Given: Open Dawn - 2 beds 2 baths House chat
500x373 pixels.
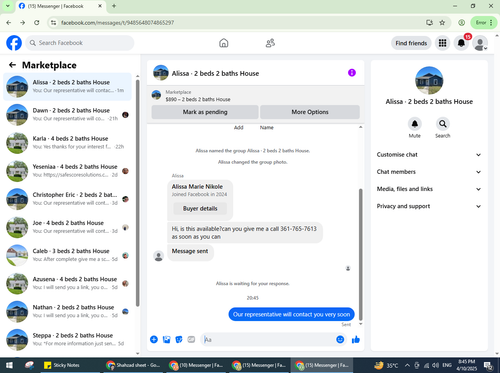Looking at the screenshot, I should pyautogui.click(x=68, y=115).
